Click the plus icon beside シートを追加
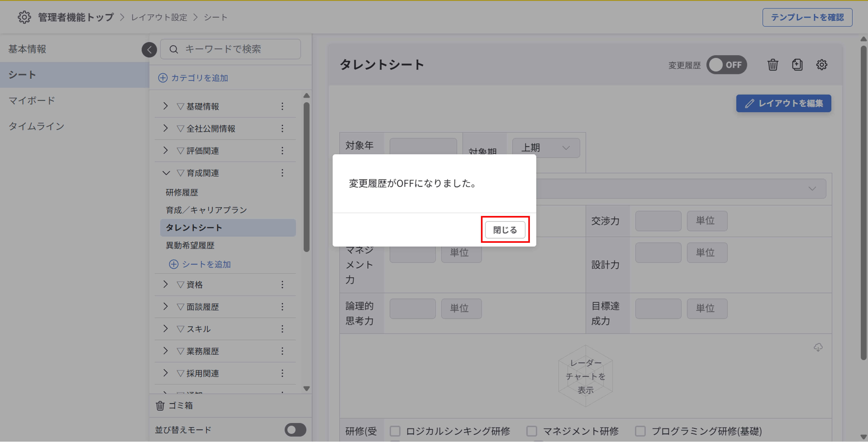Screen dimensions: 868x442 pyautogui.click(x=174, y=264)
